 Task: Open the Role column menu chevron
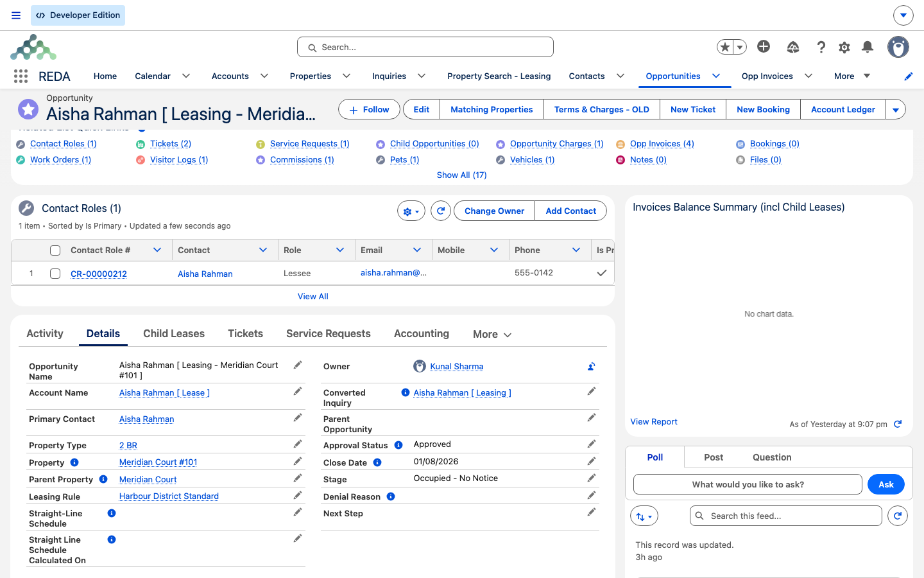(340, 250)
